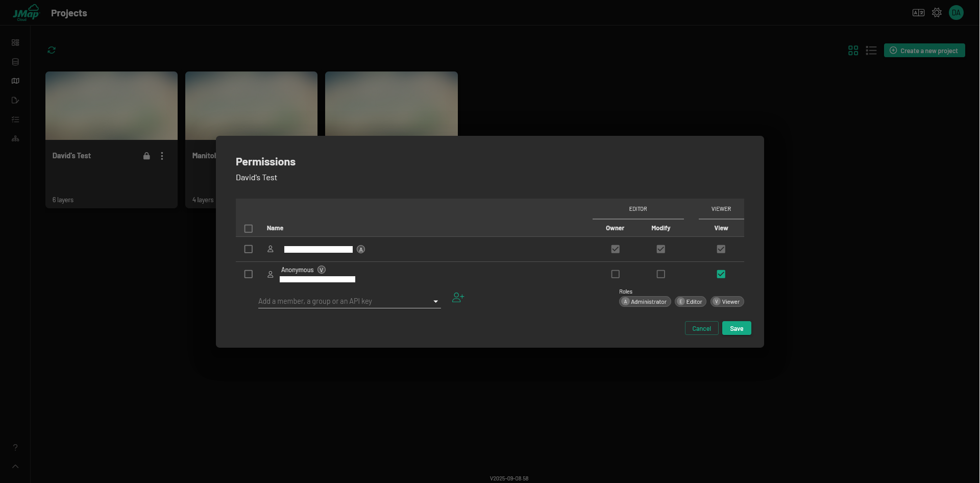
Task: Click the add member input field
Action: (342, 301)
